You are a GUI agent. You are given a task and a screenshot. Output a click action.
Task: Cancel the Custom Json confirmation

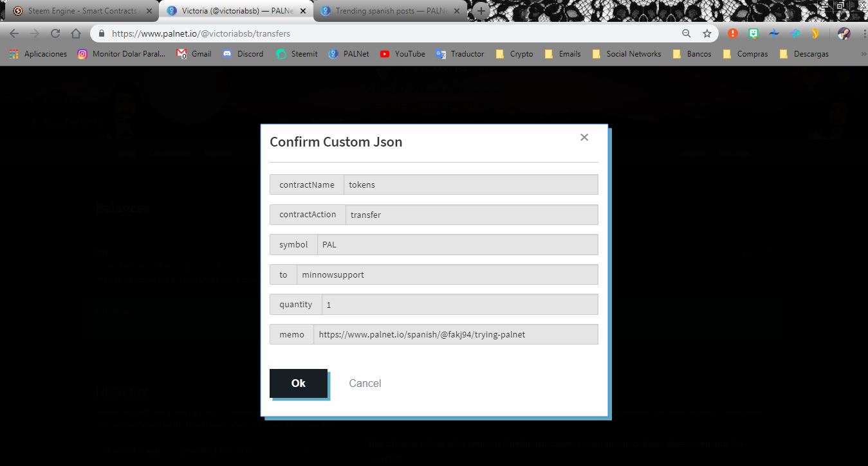pyautogui.click(x=365, y=383)
